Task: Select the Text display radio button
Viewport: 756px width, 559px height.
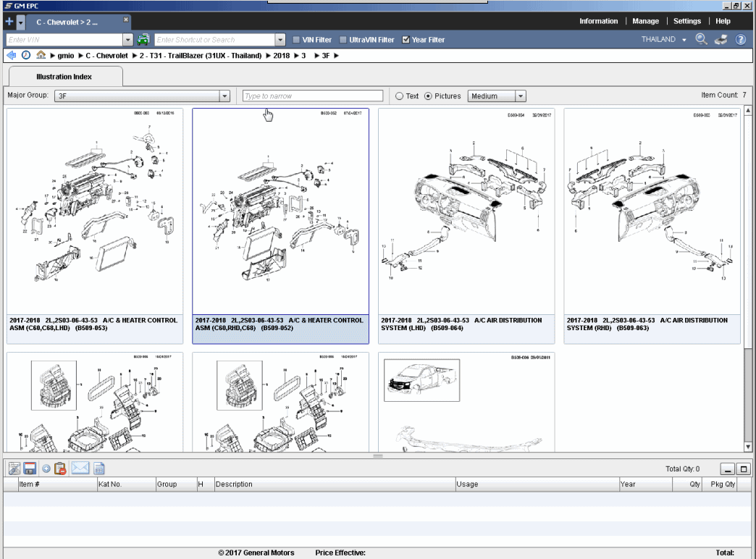Action: [399, 95]
